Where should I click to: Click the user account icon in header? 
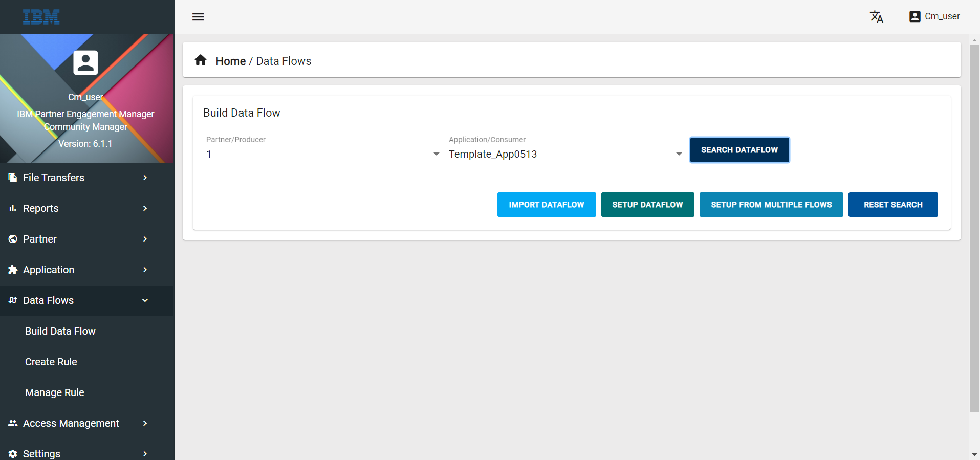click(x=914, y=17)
